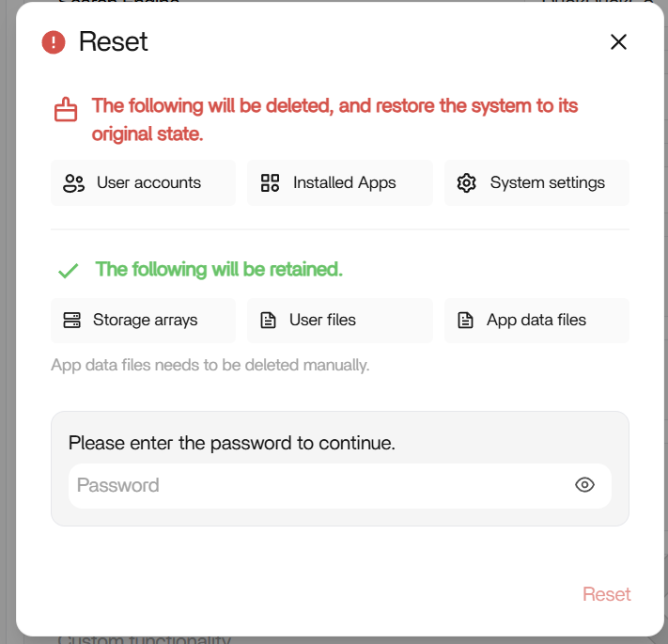Select the User accounts label
668x644 pixels.
click(148, 183)
